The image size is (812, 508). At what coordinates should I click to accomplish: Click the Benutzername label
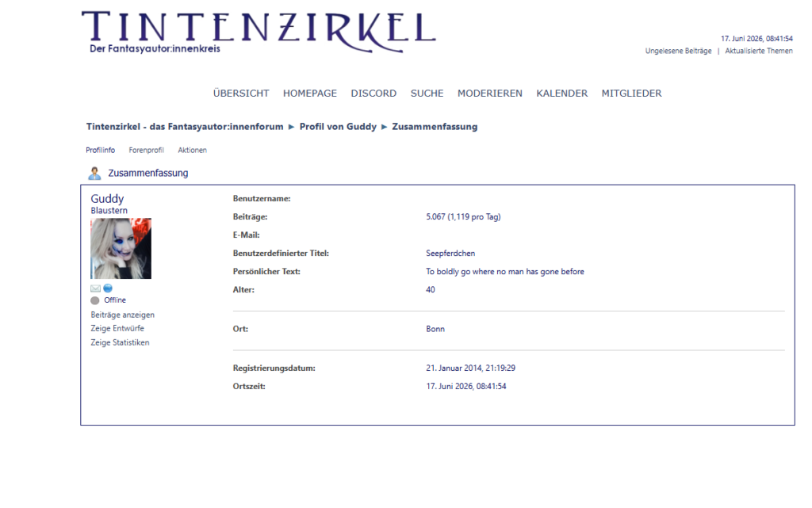262,199
